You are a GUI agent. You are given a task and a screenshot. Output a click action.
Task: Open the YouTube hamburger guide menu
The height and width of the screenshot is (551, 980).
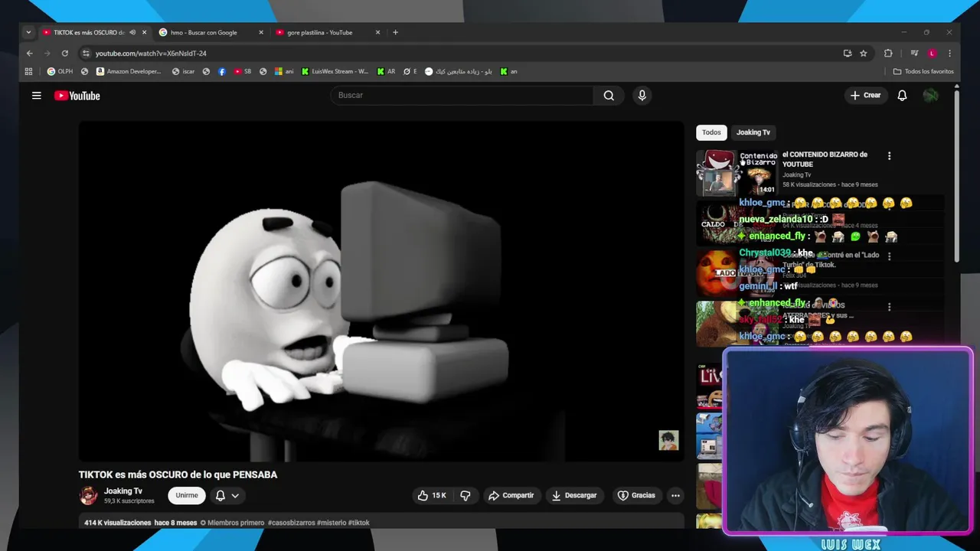tap(36, 96)
